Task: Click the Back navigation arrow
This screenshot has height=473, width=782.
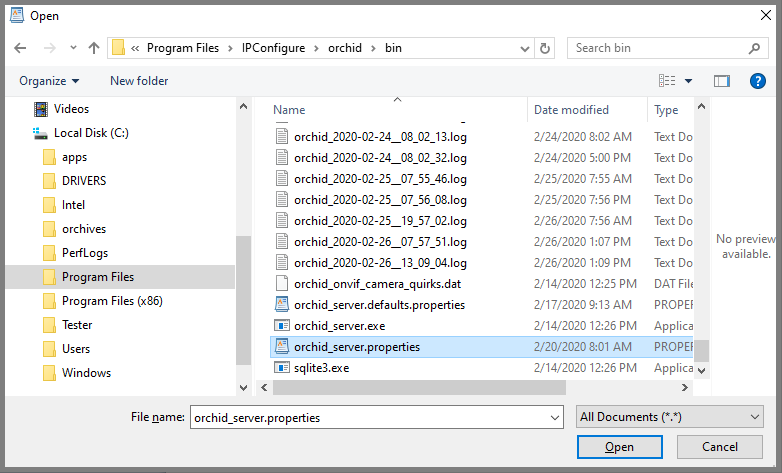Action: point(20,48)
